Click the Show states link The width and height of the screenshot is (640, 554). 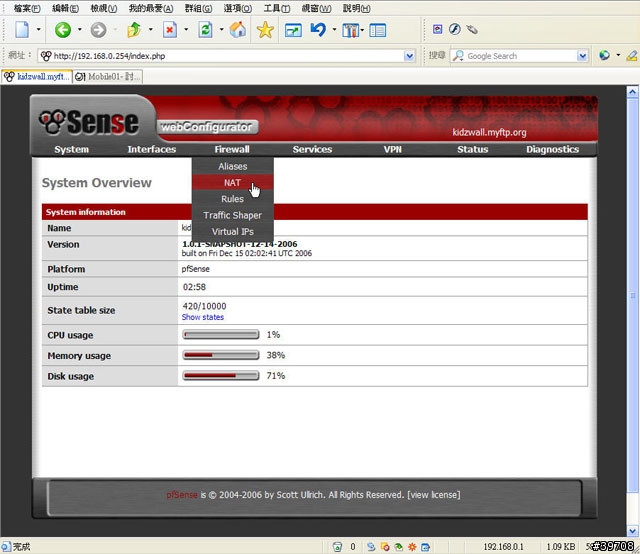coord(202,317)
